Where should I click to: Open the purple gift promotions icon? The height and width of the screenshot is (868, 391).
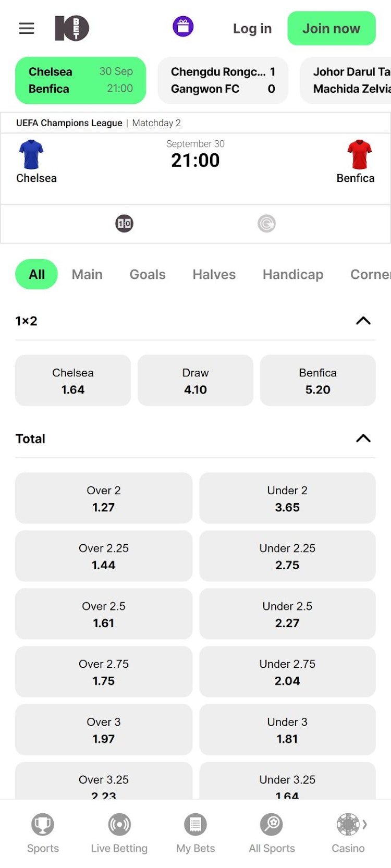coord(183,27)
